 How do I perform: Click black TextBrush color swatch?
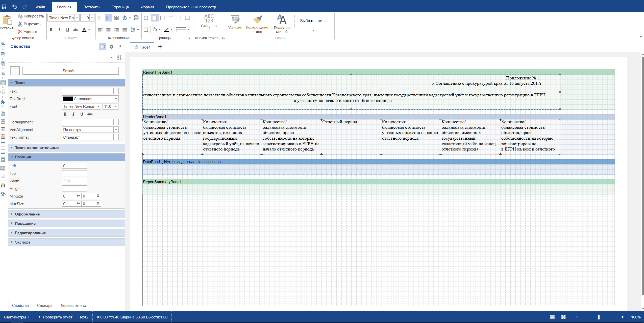[68, 99]
